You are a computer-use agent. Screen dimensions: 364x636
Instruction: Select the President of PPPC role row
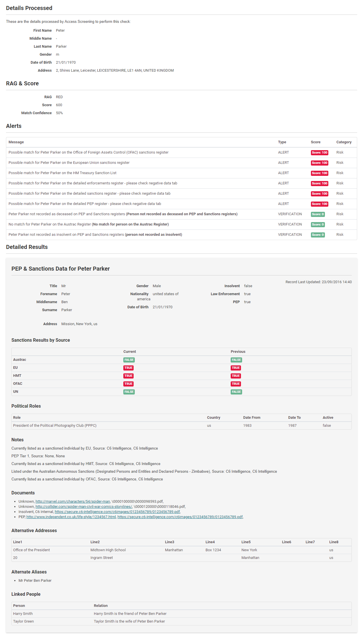(x=55, y=425)
